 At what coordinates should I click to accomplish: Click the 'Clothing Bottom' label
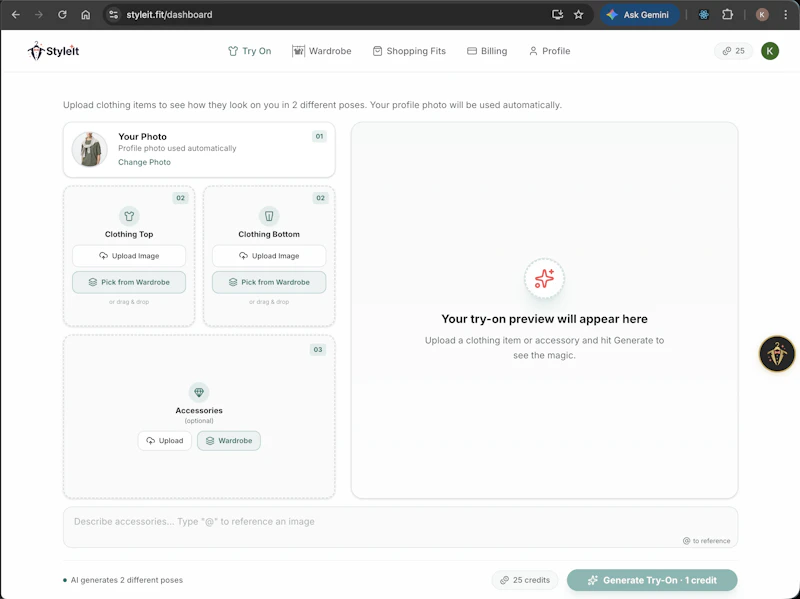pos(269,234)
